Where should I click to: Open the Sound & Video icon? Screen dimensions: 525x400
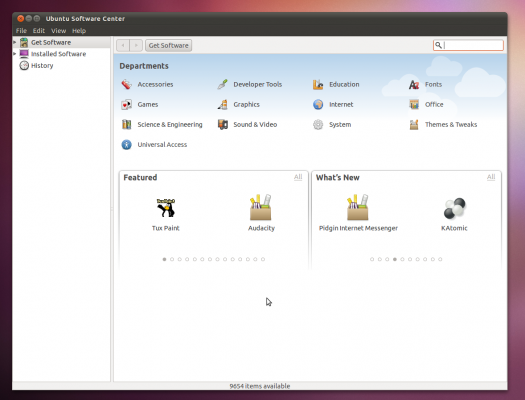pyautogui.click(x=222, y=125)
